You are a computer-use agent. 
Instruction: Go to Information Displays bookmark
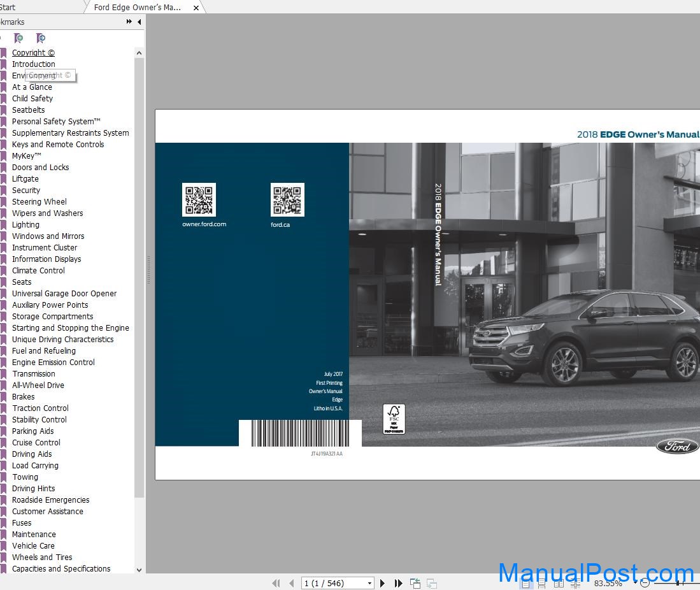[46, 259]
